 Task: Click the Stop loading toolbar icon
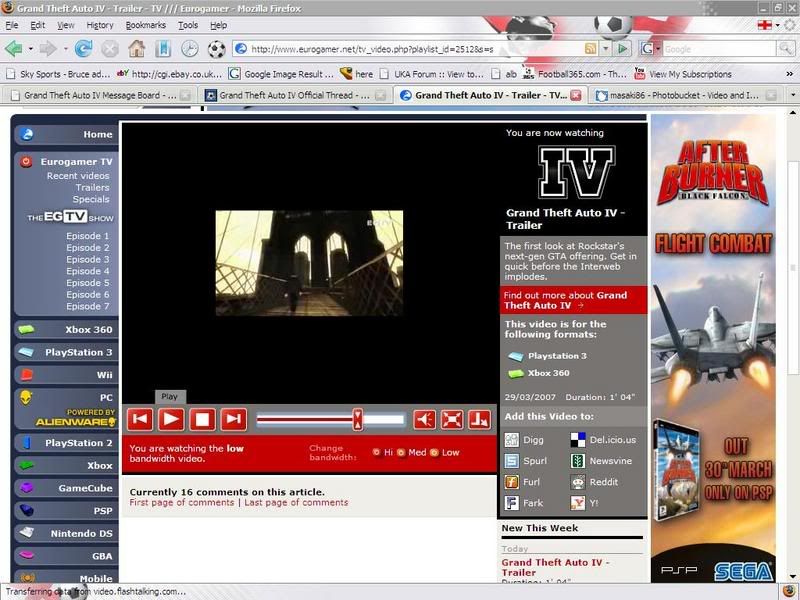[x=110, y=49]
